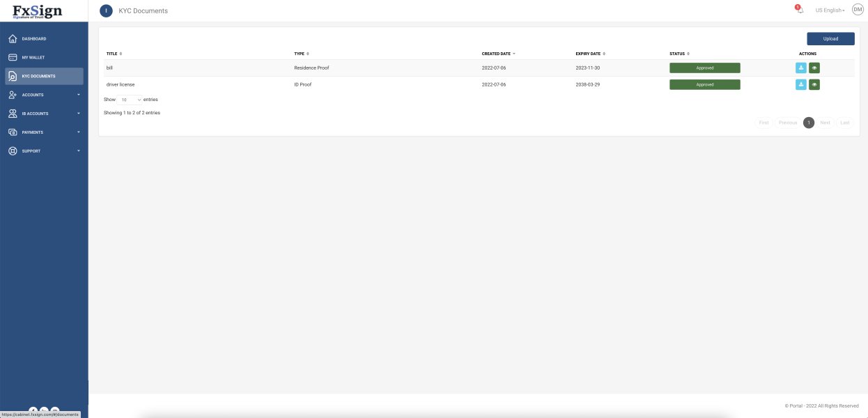868x418 pixels.
Task: Expand the Support sidebar menu
Action: point(44,151)
